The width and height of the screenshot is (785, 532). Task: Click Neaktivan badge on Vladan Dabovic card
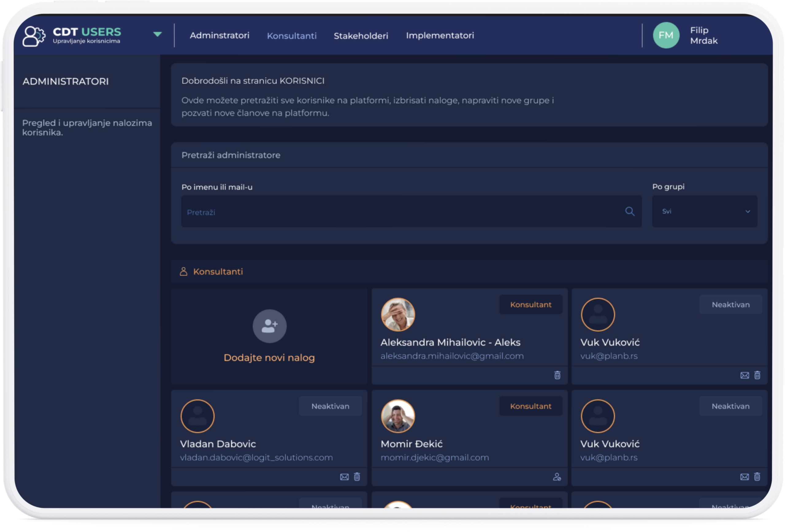(x=330, y=406)
